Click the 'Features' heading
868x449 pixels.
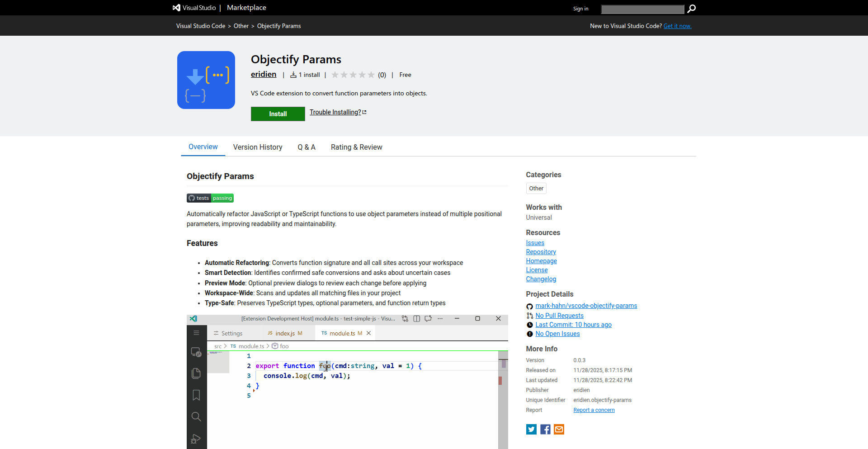tap(202, 243)
